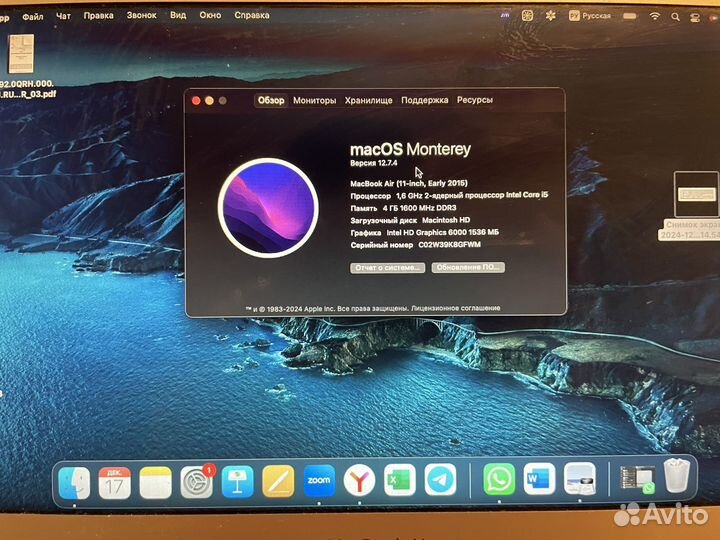Image resolution: width=720 pixels, height=540 pixels.
Task: Minimize the About This Mac window
Action: (x=209, y=101)
